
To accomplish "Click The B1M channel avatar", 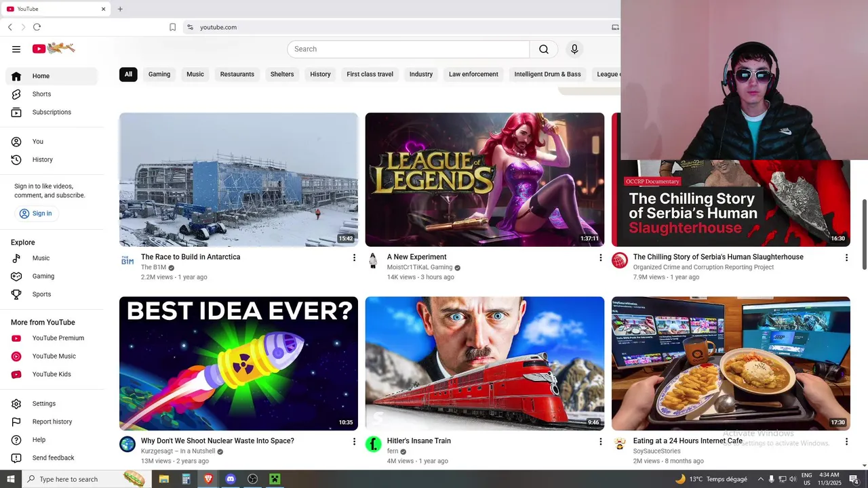I will (127, 260).
